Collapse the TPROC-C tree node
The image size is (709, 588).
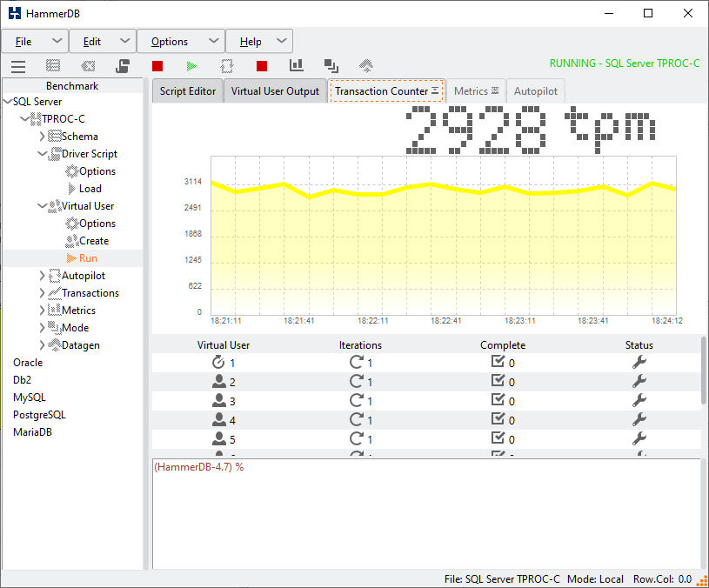coord(25,119)
